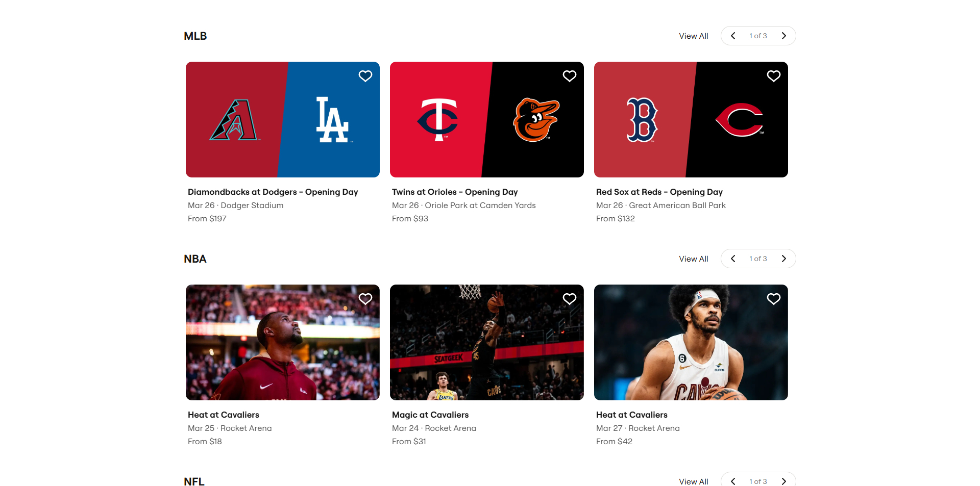Click heart icon on Magic at Cavaliers

[569, 299]
